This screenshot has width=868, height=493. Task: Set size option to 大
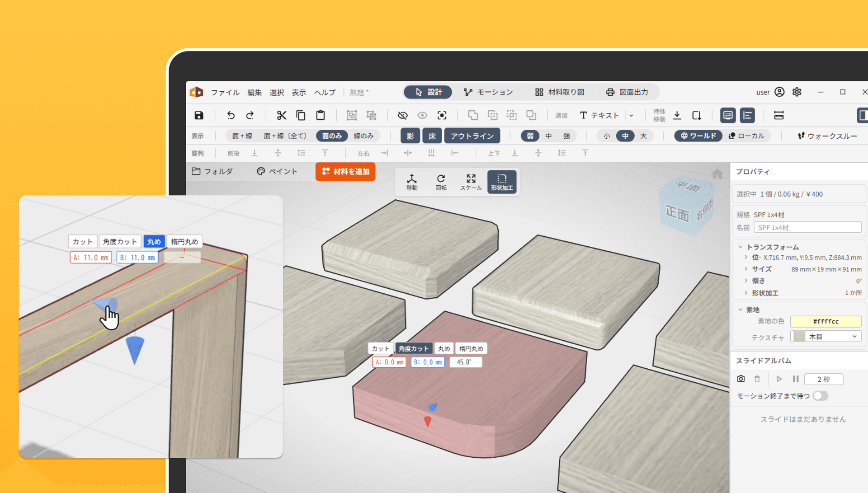pos(643,136)
